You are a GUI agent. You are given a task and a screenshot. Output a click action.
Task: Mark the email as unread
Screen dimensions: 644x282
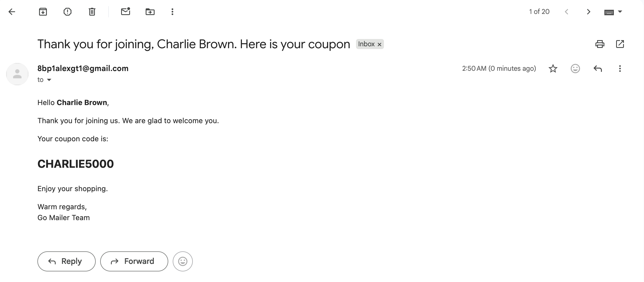(x=125, y=12)
